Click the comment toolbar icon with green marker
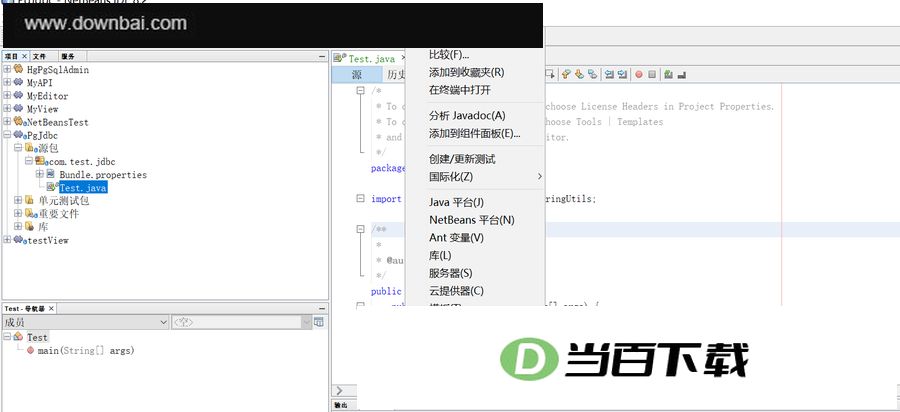The width and height of the screenshot is (900, 412). 668,74
